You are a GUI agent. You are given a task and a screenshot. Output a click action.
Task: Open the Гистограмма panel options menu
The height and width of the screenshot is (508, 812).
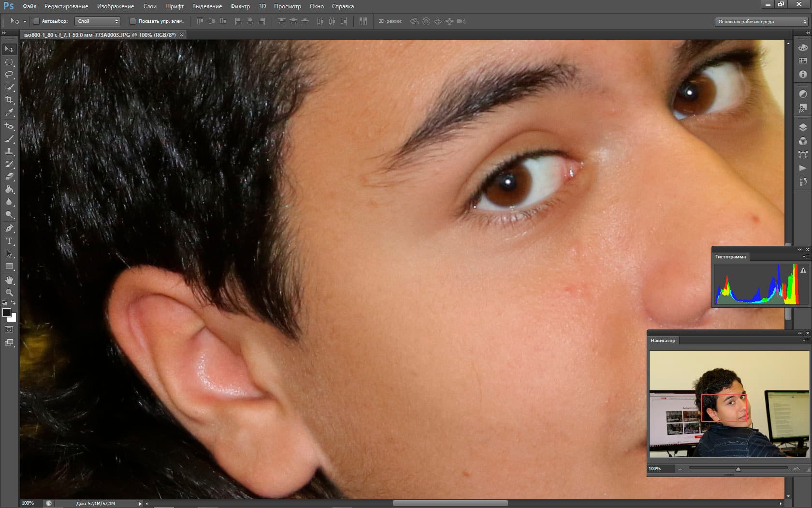(x=806, y=257)
